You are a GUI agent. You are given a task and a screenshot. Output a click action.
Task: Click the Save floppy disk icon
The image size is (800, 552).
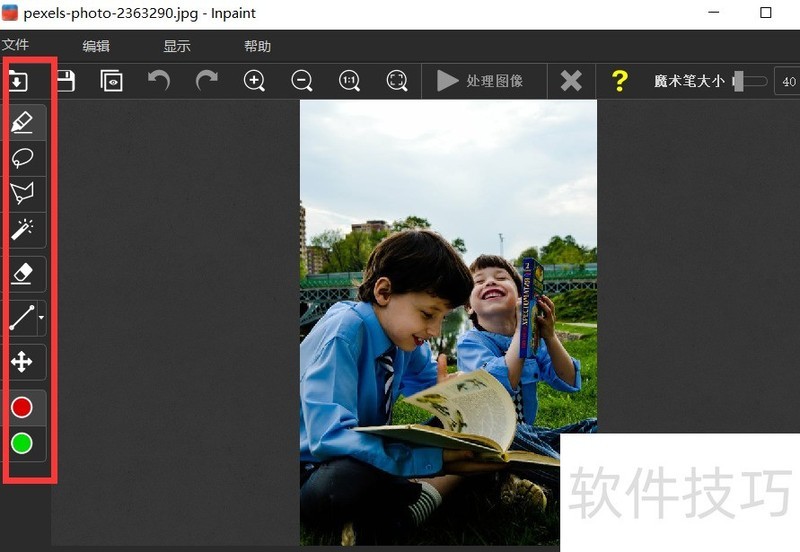(65, 81)
